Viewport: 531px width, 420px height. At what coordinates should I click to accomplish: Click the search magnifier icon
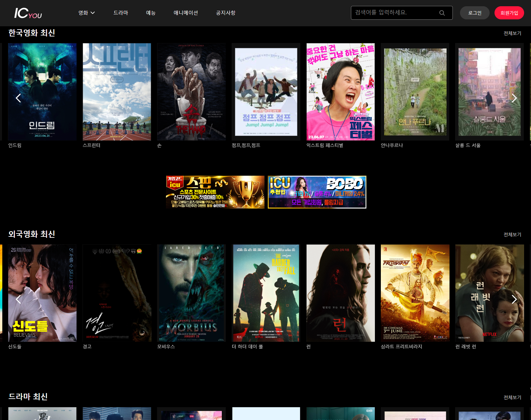click(442, 13)
